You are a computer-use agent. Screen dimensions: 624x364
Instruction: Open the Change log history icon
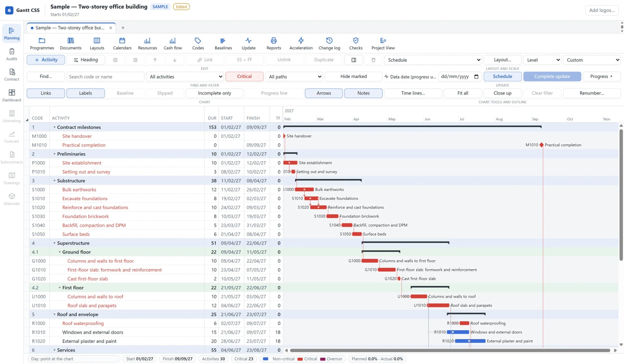[x=329, y=44]
